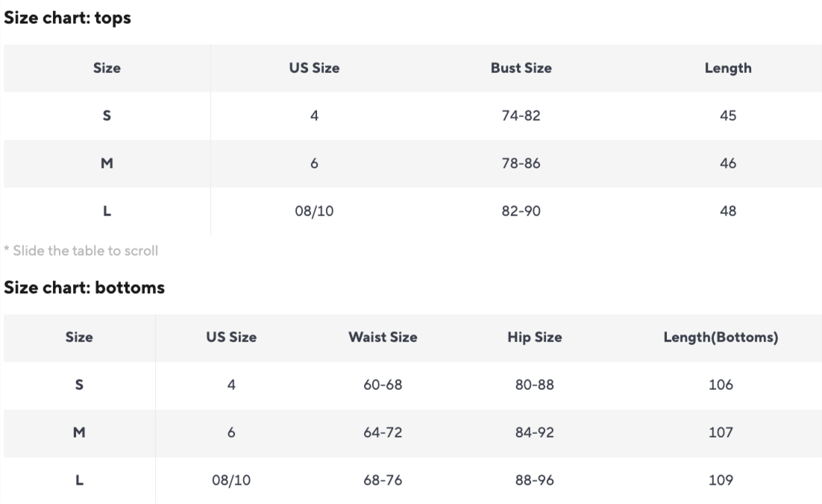Click the "Size chart: tops" heading
Screen dimensions: 822x504
click(68, 18)
